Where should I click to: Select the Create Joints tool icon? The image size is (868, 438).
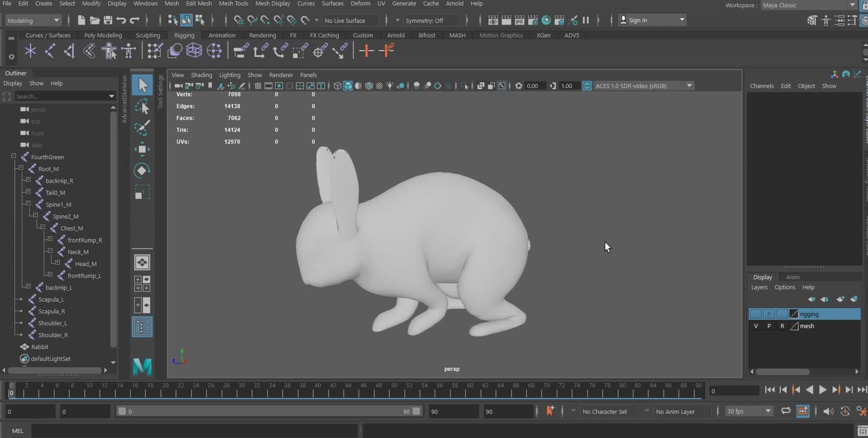(50, 51)
